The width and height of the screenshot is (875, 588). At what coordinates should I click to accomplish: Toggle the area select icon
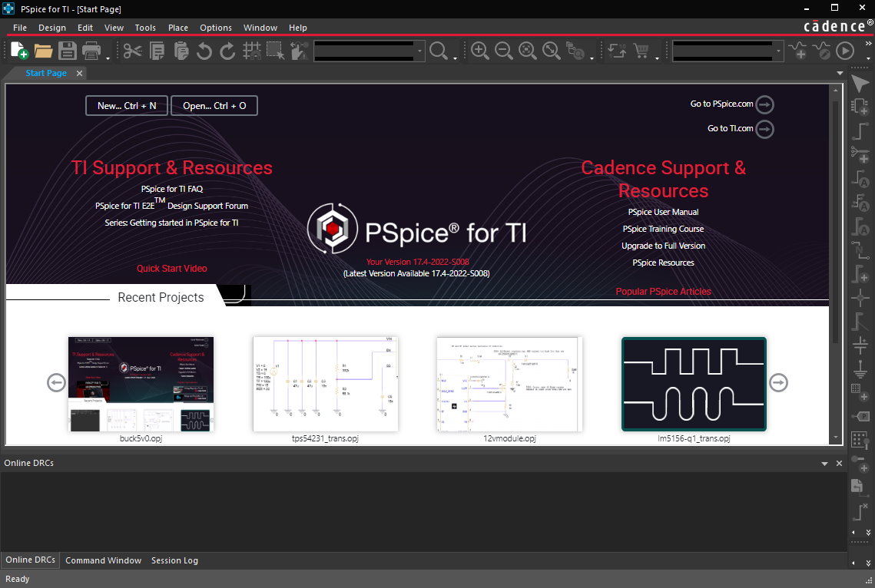pyautogui.click(x=276, y=51)
